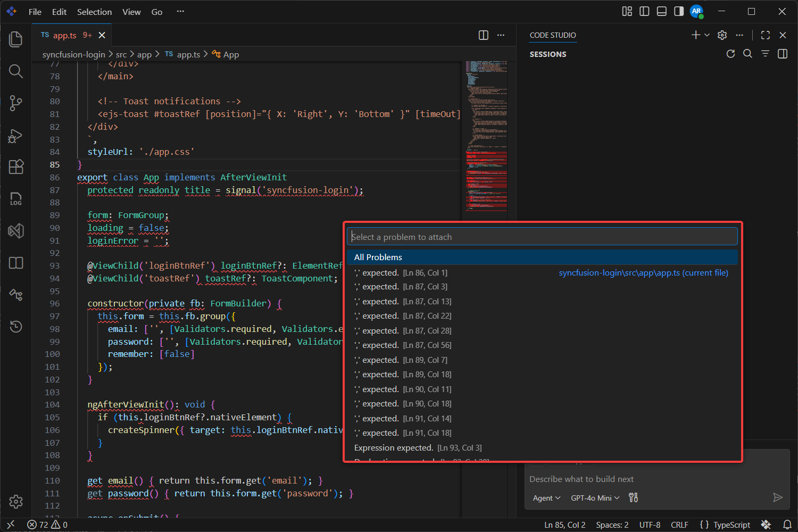Select the Search icon in activity bar

click(16, 71)
